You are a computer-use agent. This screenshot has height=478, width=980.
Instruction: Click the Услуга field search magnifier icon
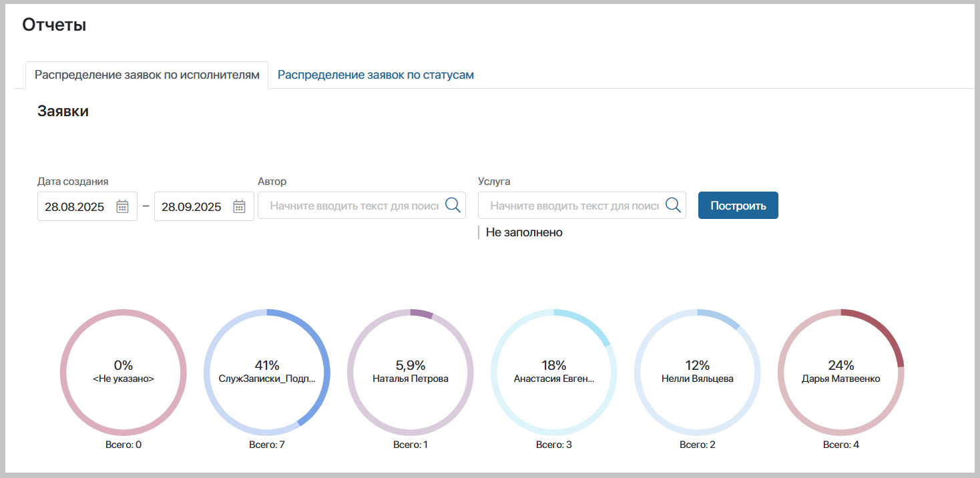click(673, 206)
